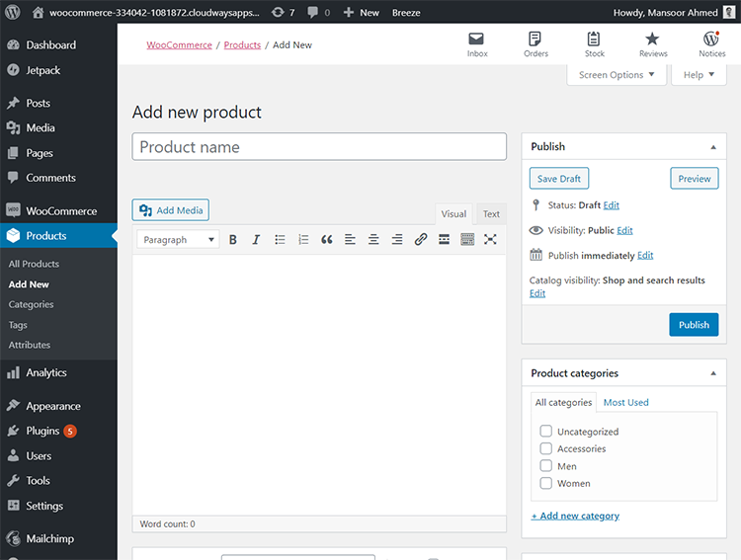Edit the draft status
Screen dimensions: 741x560
tap(611, 205)
